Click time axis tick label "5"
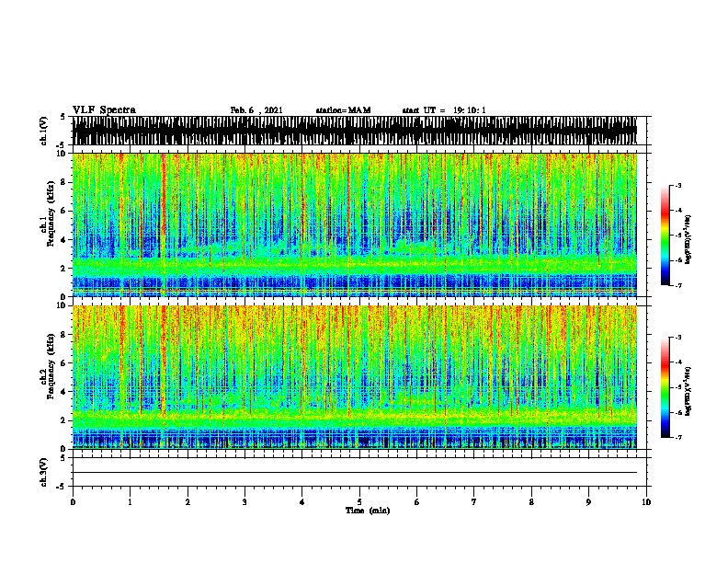Image resolution: width=728 pixels, height=563 pixels. click(x=359, y=502)
